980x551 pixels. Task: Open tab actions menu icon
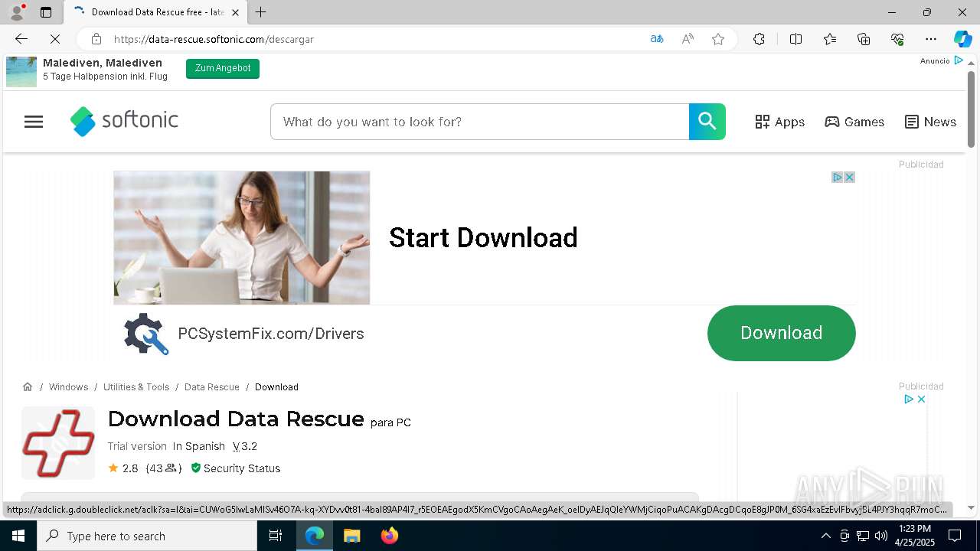point(46,12)
